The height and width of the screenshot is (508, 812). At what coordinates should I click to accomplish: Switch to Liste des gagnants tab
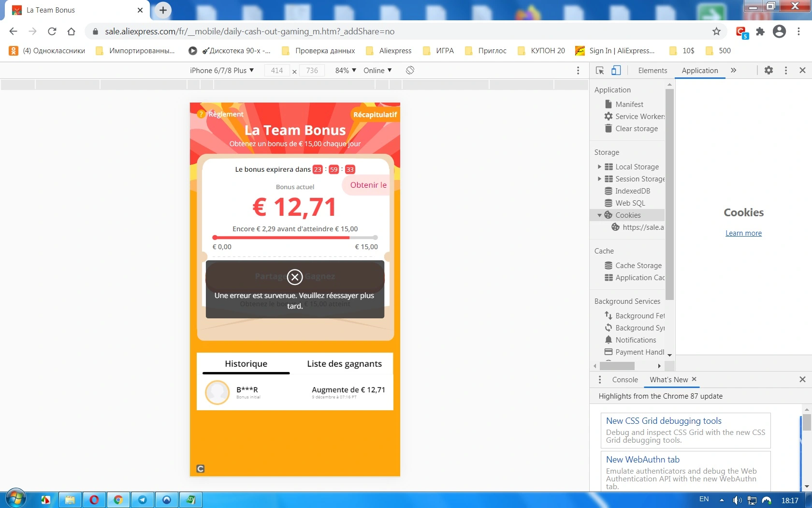click(x=344, y=364)
